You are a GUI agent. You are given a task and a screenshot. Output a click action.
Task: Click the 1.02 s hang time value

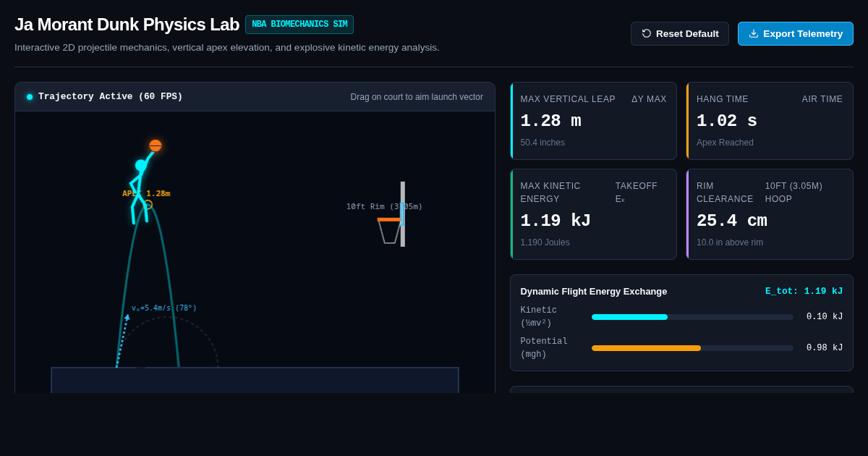click(x=727, y=121)
